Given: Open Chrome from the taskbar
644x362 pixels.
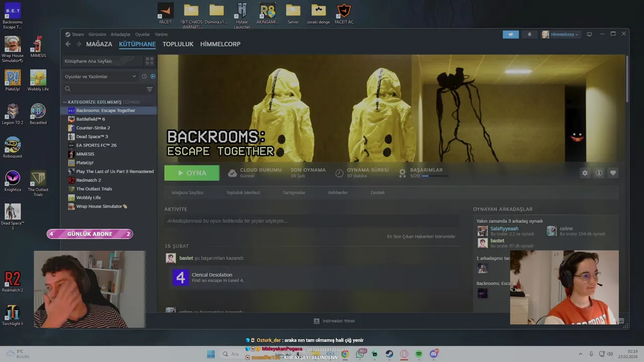Looking at the screenshot, I should pos(345,354).
